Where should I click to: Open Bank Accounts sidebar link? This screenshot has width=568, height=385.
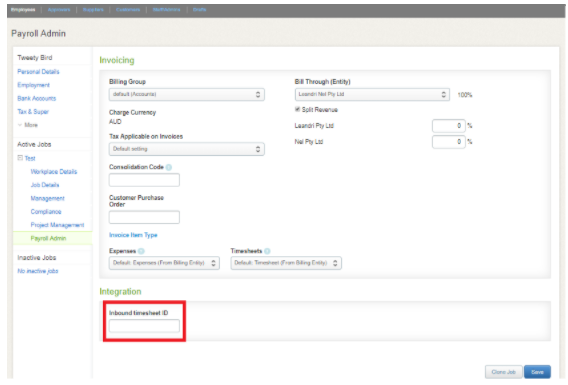[x=37, y=99]
